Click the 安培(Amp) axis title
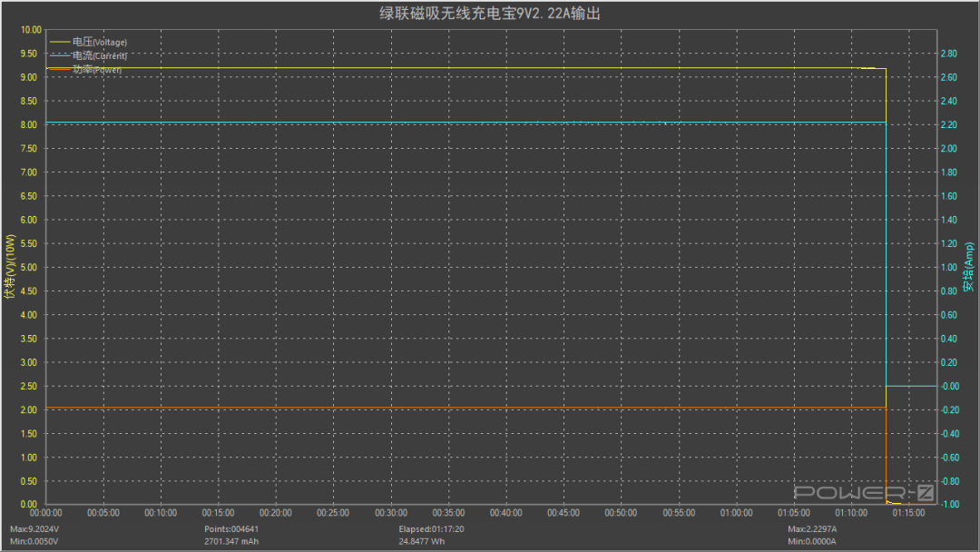980x552 pixels. 968,267
